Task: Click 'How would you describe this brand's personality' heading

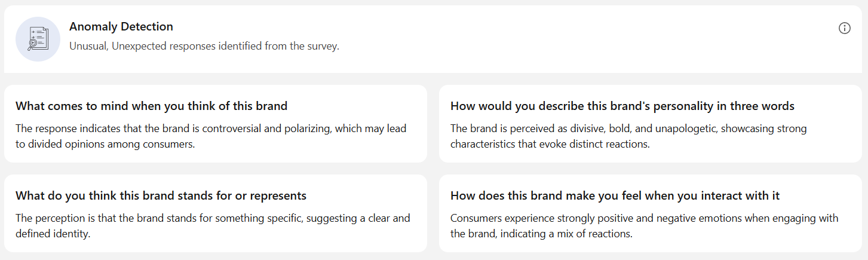Action: coord(622,106)
